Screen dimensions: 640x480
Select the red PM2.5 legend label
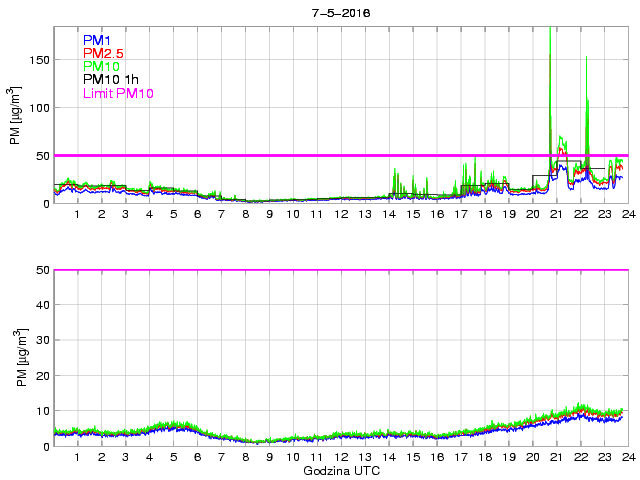(102, 53)
